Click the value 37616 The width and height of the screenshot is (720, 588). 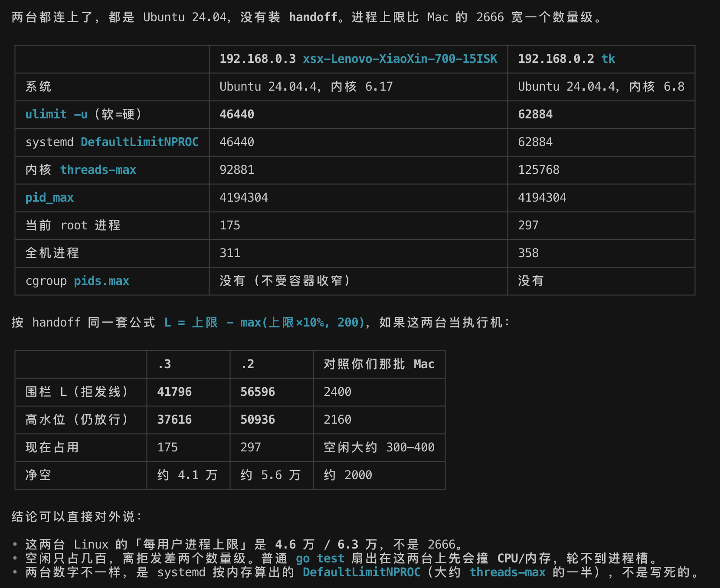coord(174,420)
